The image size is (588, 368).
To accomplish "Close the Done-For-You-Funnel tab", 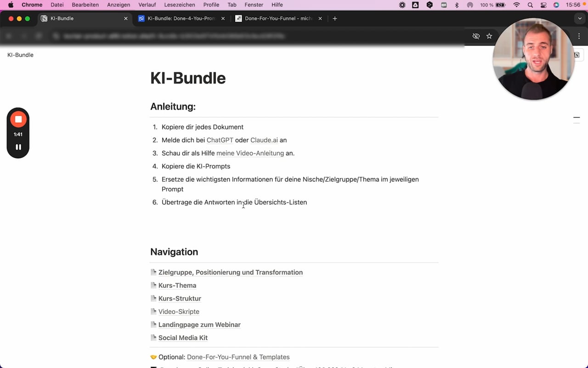I will point(320,18).
